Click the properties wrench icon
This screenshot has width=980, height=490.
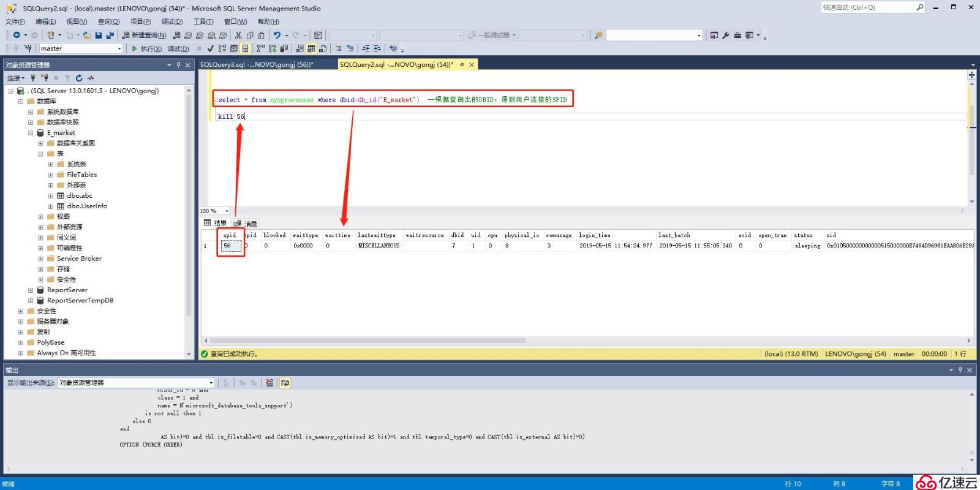726,35
